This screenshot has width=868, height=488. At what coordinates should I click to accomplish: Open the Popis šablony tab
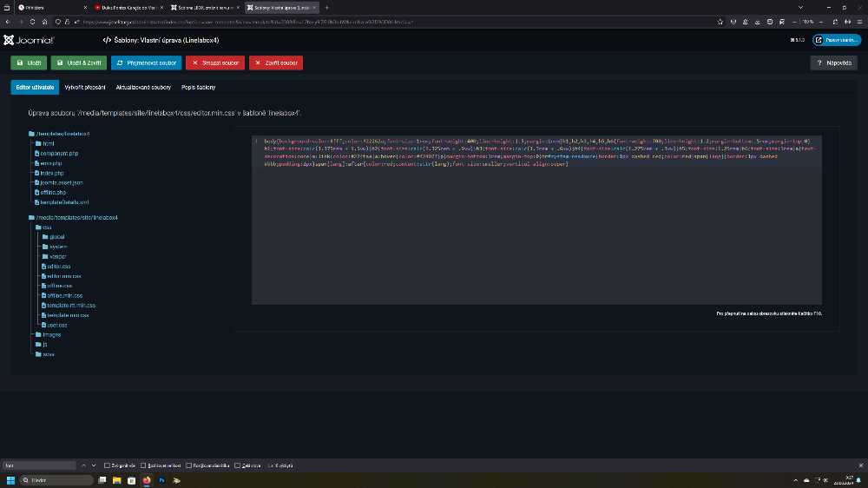click(198, 88)
